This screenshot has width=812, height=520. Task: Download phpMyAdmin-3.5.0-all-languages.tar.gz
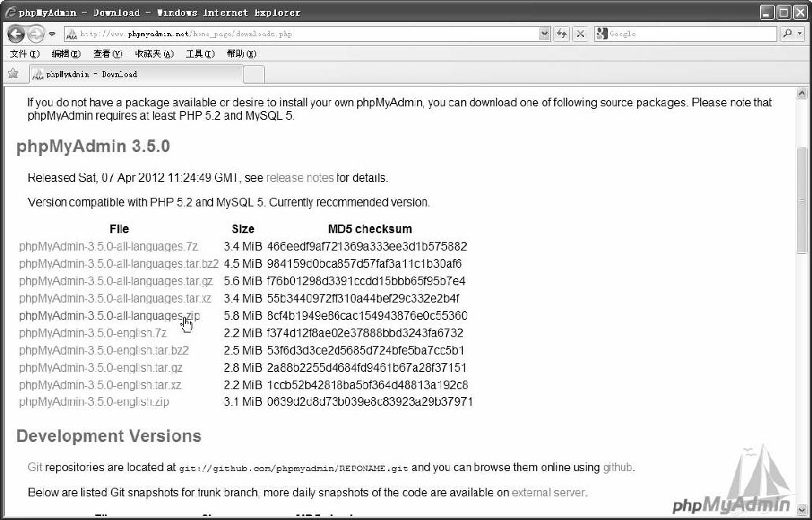pyautogui.click(x=116, y=281)
